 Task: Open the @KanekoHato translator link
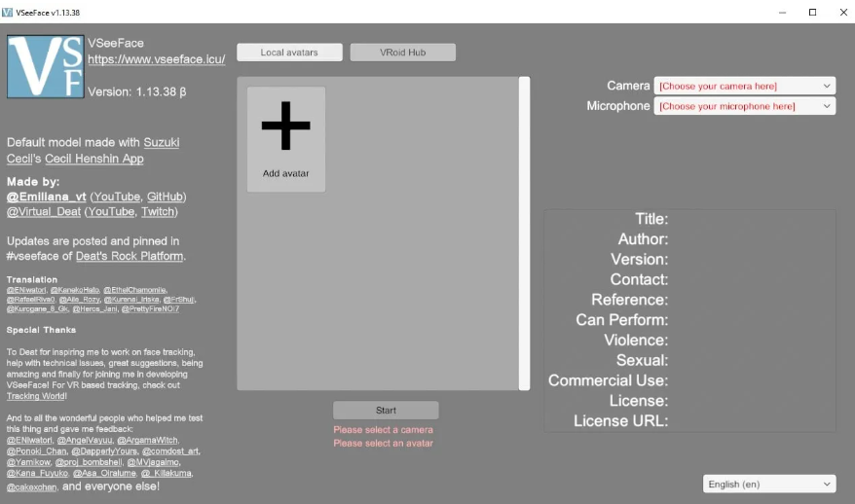(x=75, y=290)
